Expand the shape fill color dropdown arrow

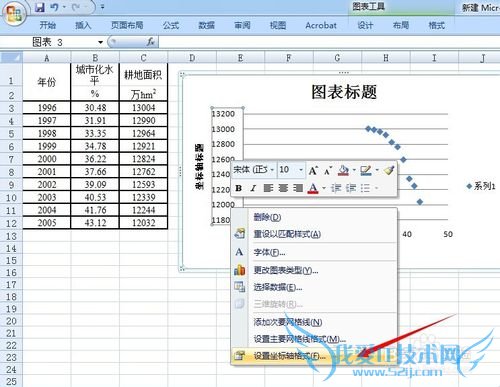(x=354, y=170)
